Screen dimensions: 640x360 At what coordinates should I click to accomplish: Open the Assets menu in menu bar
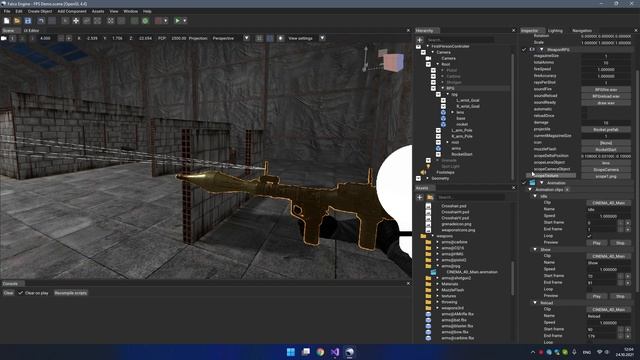tap(98, 11)
